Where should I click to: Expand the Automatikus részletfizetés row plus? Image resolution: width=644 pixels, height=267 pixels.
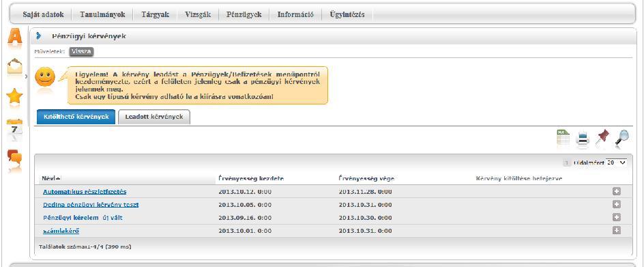pos(617,191)
